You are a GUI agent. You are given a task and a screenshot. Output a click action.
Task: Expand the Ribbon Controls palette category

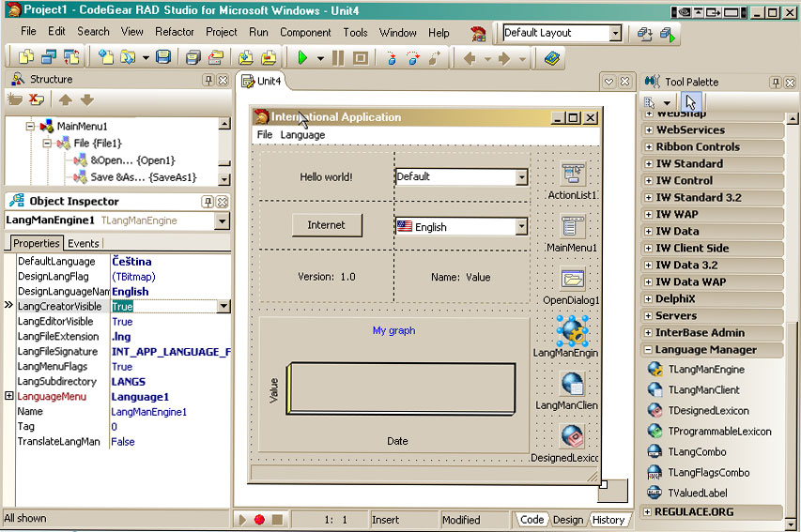(649, 146)
